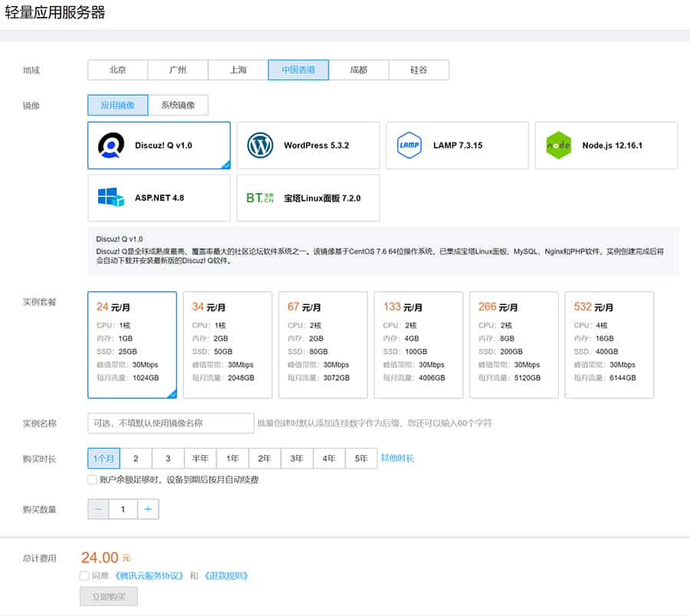Select 半年 purchase duration

[x=200, y=458]
